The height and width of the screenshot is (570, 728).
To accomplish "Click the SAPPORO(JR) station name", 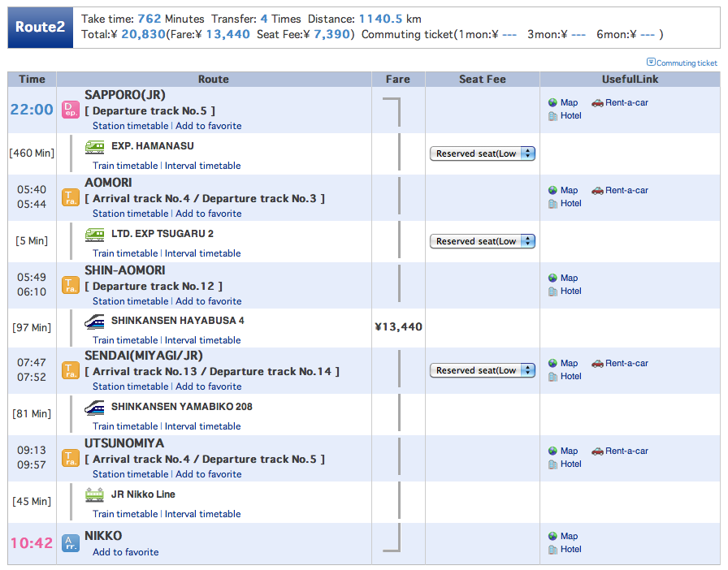I will click(x=125, y=95).
